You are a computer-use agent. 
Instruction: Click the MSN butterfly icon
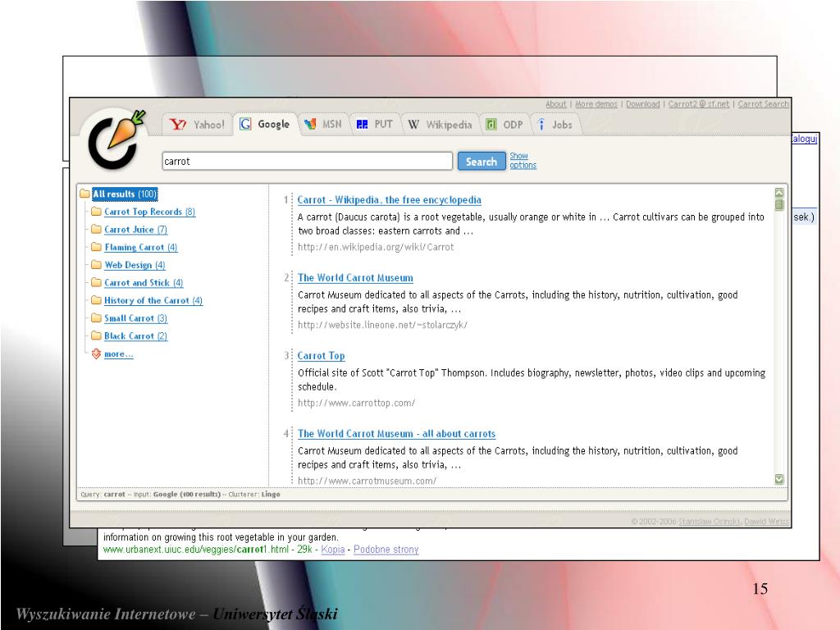point(309,125)
